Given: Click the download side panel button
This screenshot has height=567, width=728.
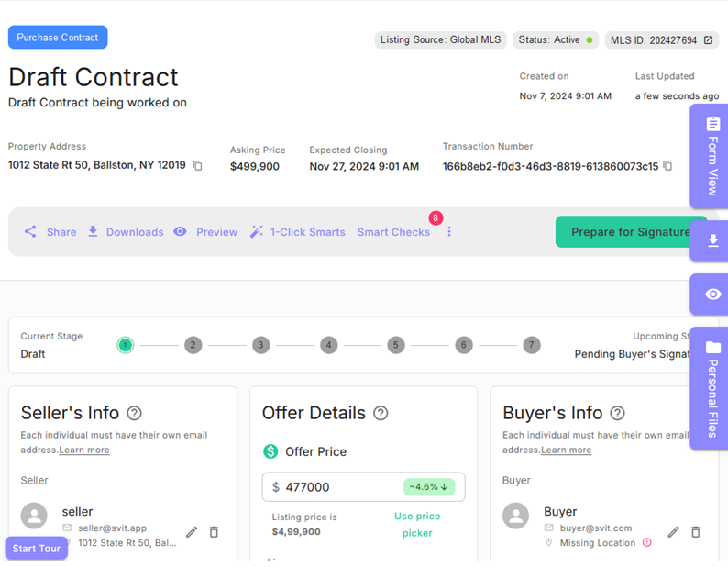Looking at the screenshot, I should [x=709, y=240].
